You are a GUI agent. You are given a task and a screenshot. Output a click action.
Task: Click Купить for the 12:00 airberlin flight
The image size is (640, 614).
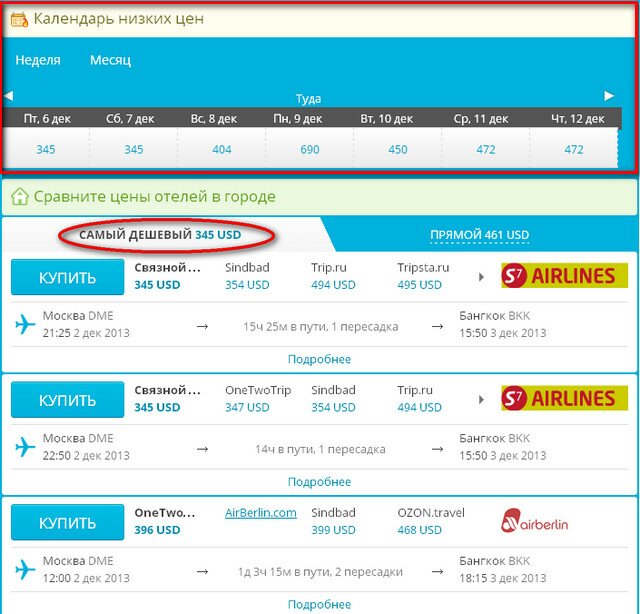[67, 522]
